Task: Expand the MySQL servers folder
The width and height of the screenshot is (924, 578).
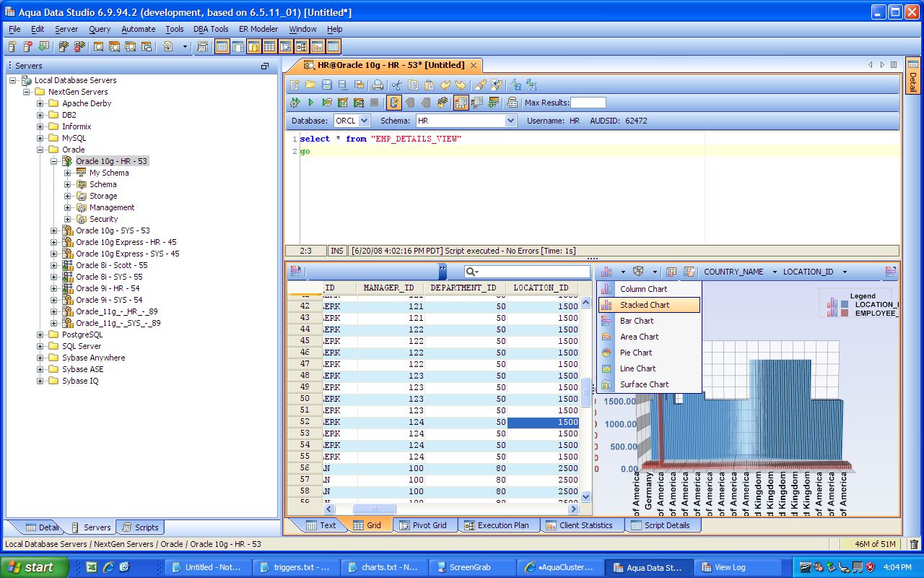Action: (40, 138)
